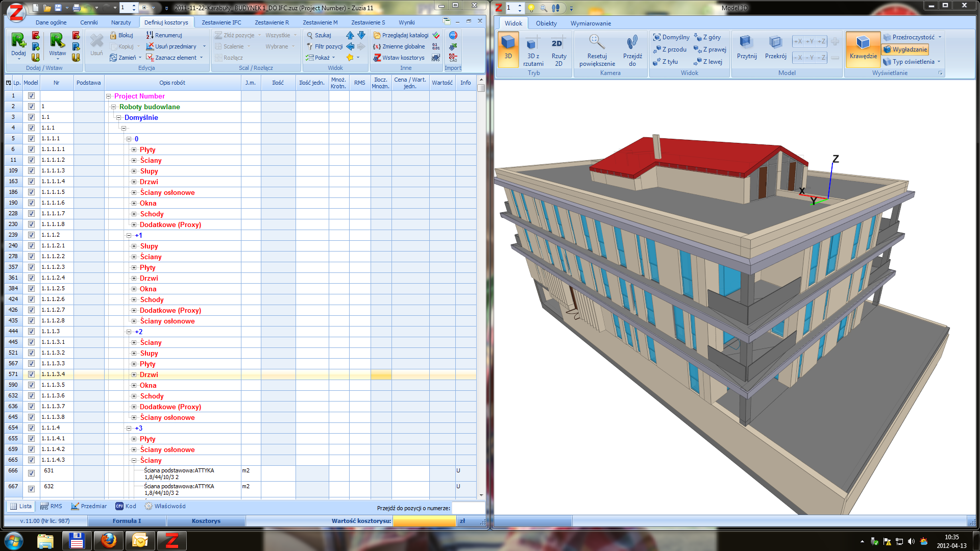Collapse the Project Number tree node
980x551 pixels.
point(108,96)
